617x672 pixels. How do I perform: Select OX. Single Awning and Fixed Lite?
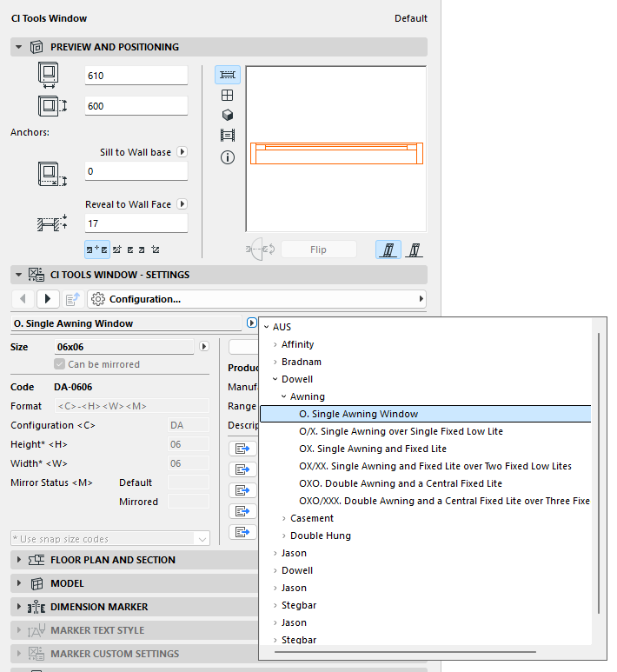[372, 449]
